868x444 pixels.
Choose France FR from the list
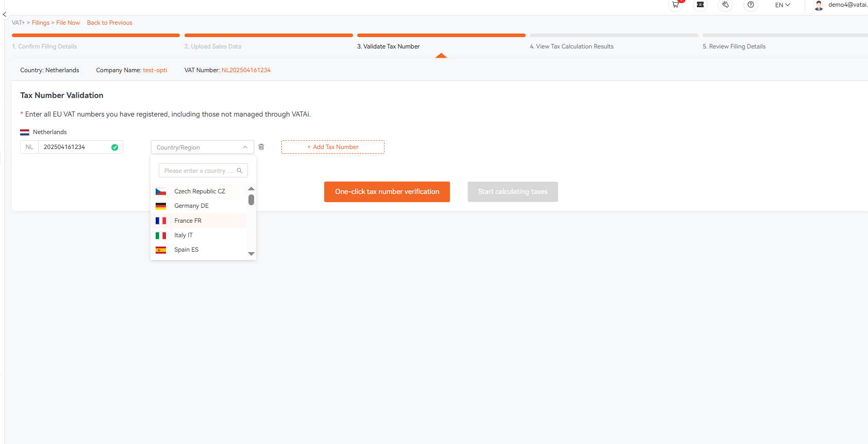[x=198, y=221]
